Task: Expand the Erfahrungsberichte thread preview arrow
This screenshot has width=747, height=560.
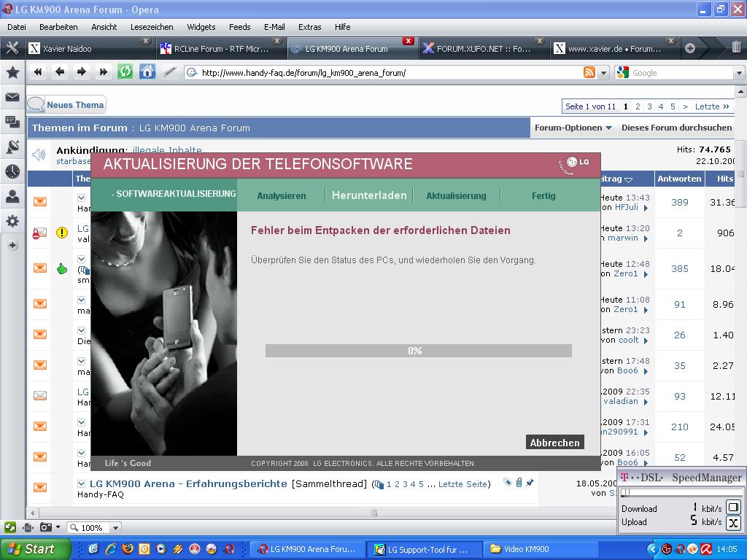Action: [x=81, y=484]
